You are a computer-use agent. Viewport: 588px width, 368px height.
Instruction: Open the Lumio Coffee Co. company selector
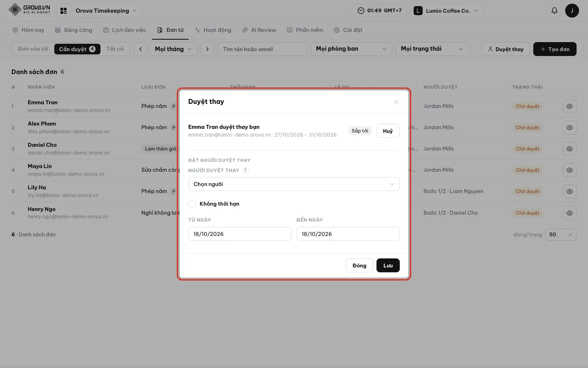(447, 11)
